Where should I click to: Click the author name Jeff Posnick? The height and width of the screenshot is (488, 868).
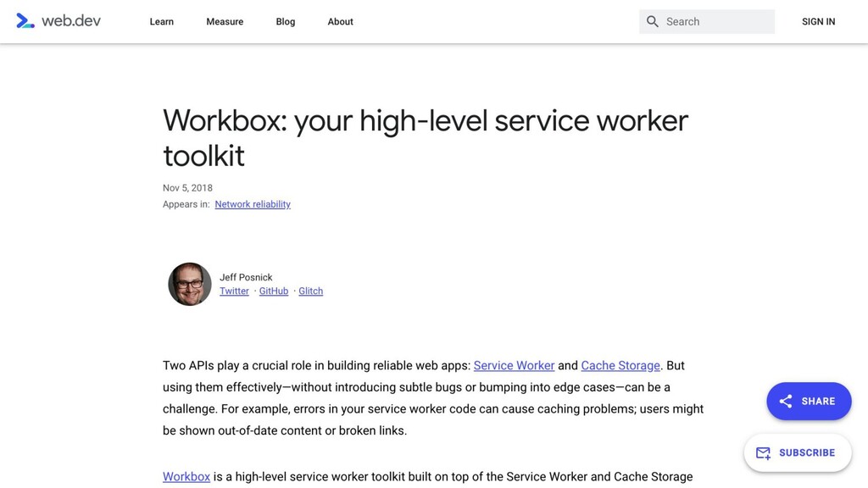(x=246, y=277)
